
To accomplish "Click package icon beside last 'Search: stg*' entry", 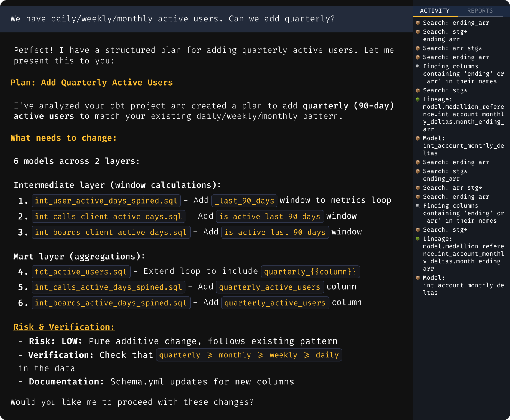I will [x=418, y=230].
